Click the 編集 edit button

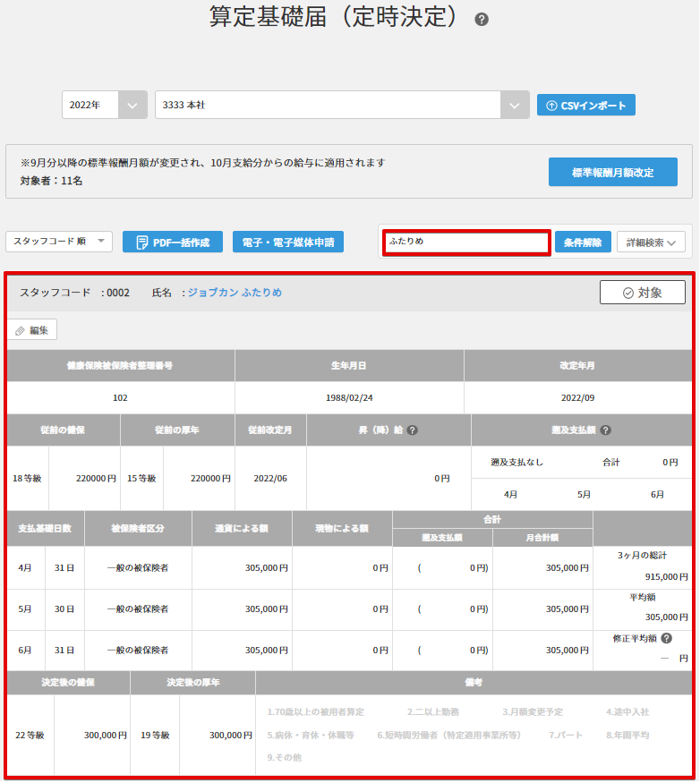(32, 330)
